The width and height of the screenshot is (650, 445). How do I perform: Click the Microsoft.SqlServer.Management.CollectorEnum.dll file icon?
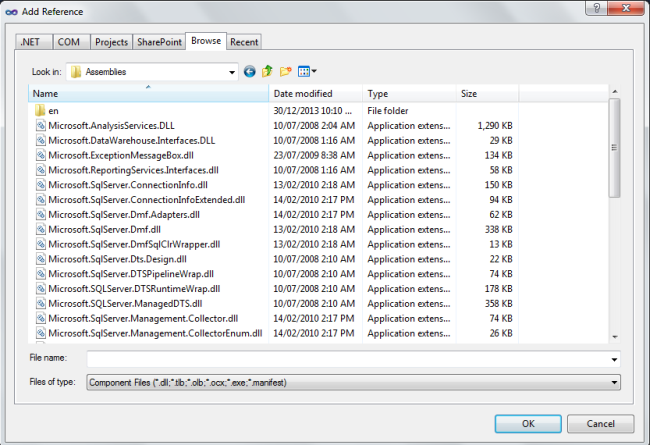tap(41, 333)
